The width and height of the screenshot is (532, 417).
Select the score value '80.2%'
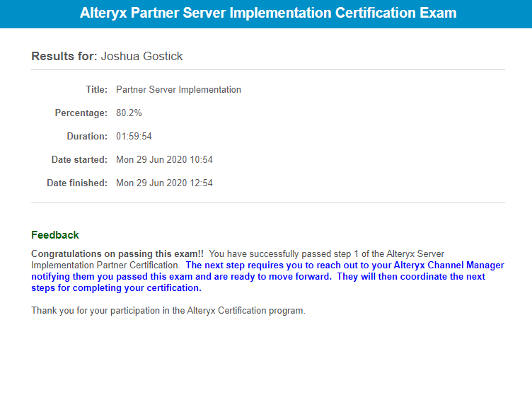[129, 113]
